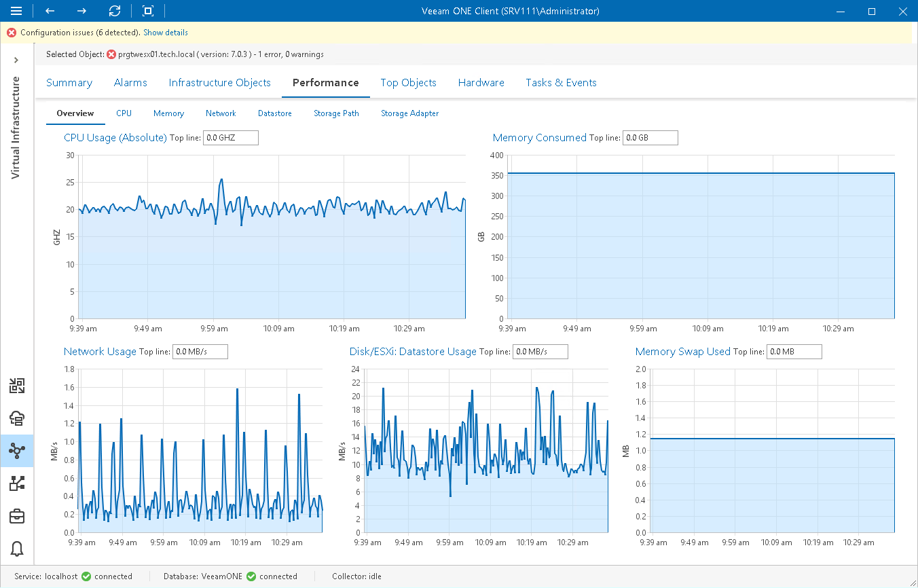Click the Memory Swap Used chart title
The width and height of the screenshot is (918, 588).
pos(682,352)
